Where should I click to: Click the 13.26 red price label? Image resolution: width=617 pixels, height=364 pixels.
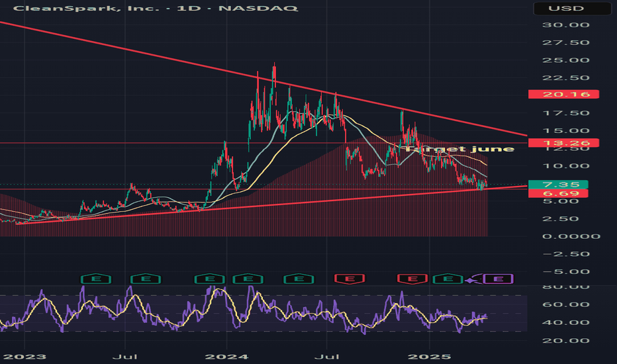click(563, 143)
